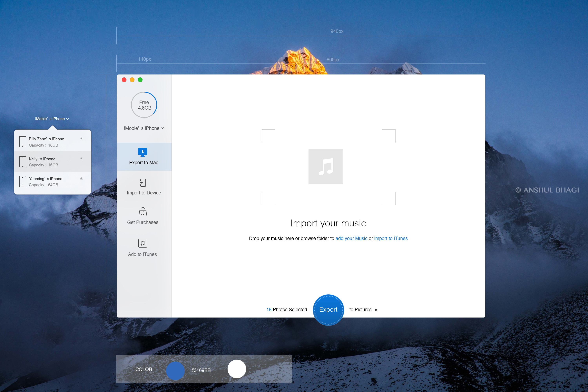Click 'Capacity: 16GB' under Kelly's iPhone
Viewport: 588px width, 392px height.
pyautogui.click(x=44, y=165)
